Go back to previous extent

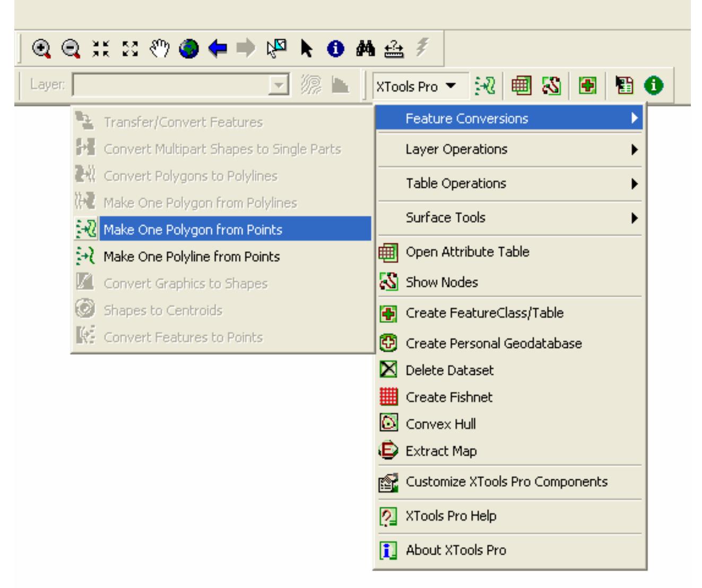(218, 48)
